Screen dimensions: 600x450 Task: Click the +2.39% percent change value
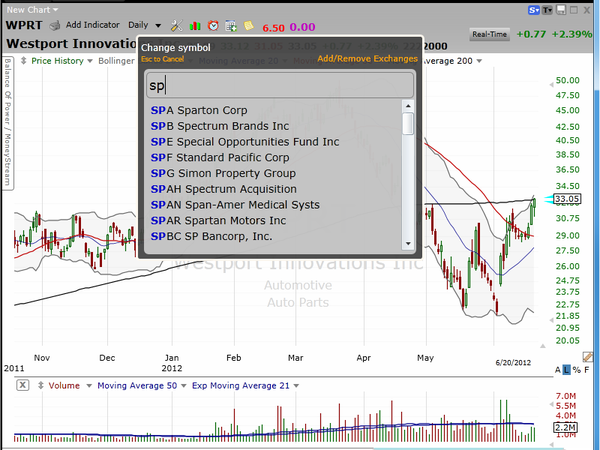pos(572,34)
